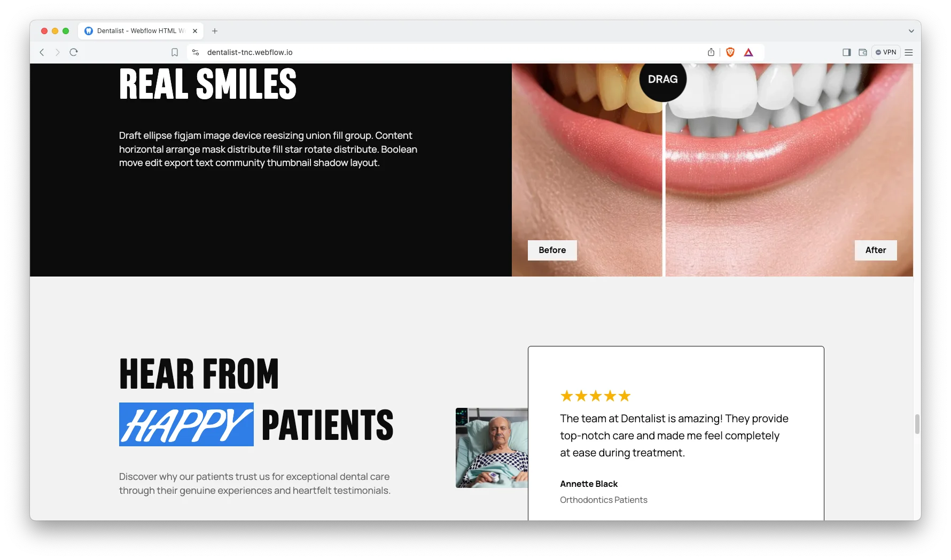Image resolution: width=951 pixels, height=560 pixels.
Task: Click the After label on image
Action: click(876, 250)
